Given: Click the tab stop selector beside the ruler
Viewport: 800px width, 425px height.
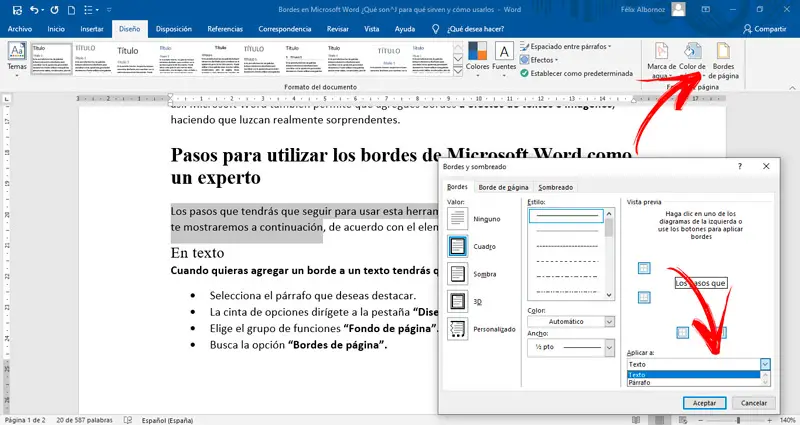Looking at the screenshot, I should (7, 98).
